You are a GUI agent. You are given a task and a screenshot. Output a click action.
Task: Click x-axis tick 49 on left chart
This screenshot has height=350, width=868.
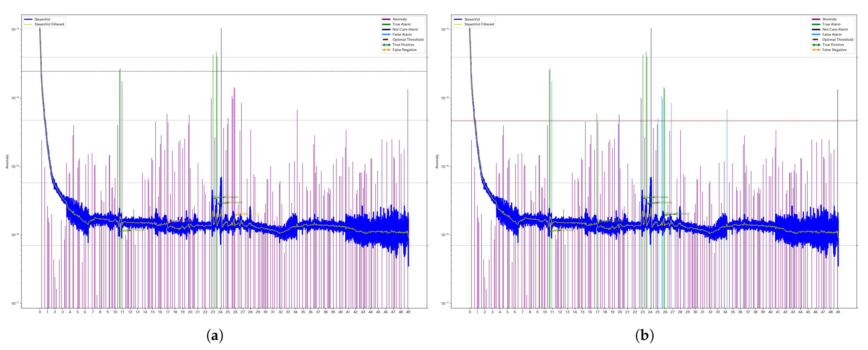coord(408,312)
